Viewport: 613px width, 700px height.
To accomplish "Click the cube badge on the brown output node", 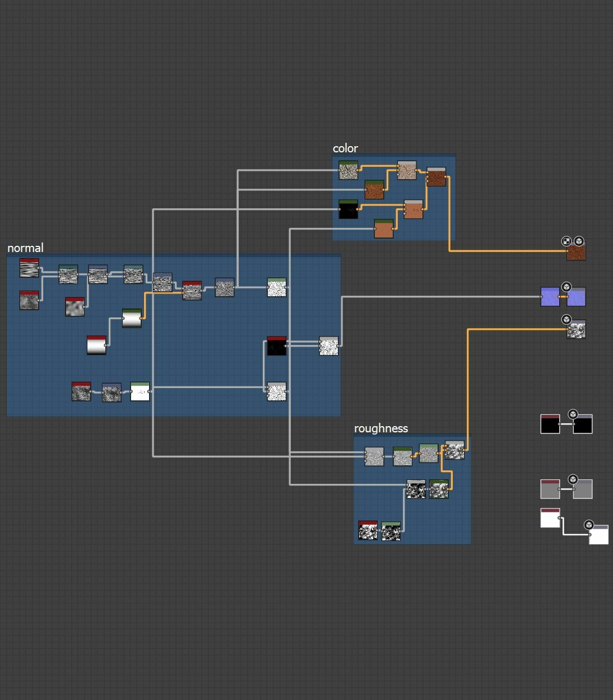I will [x=579, y=241].
